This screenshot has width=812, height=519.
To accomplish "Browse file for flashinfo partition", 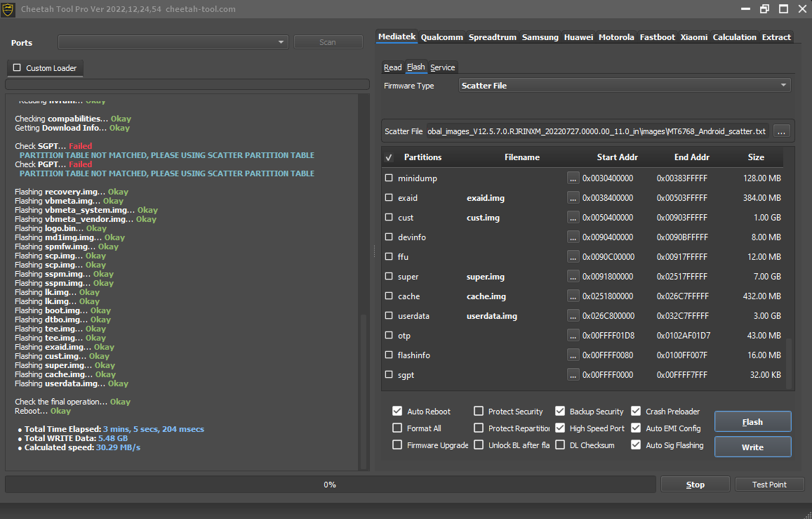I will (573, 355).
